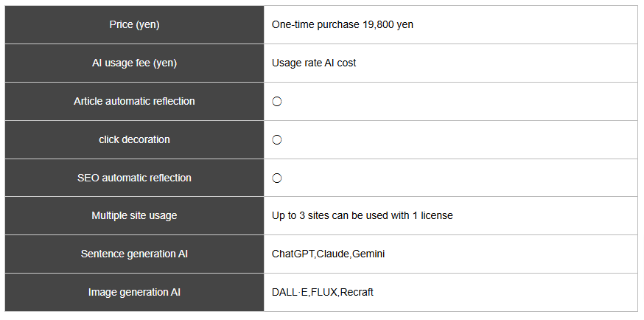Click the ChatGPT,Claude,Gemini text
644x320 pixels.
(328, 254)
